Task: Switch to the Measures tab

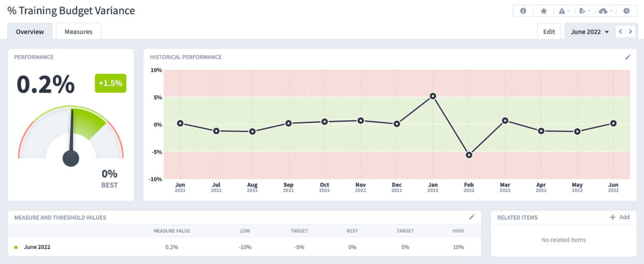Action: [78, 32]
